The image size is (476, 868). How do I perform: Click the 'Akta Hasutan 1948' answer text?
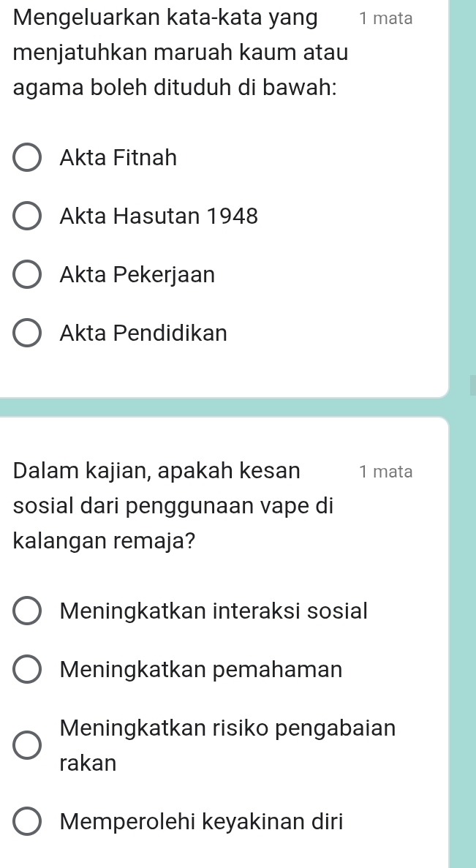click(x=159, y=216)
